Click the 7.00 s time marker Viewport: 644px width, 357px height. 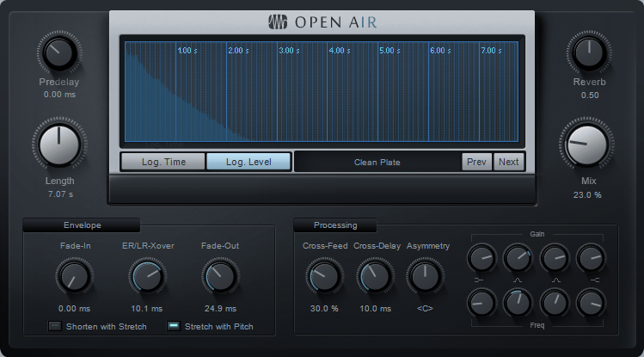[x=491, y=51]
